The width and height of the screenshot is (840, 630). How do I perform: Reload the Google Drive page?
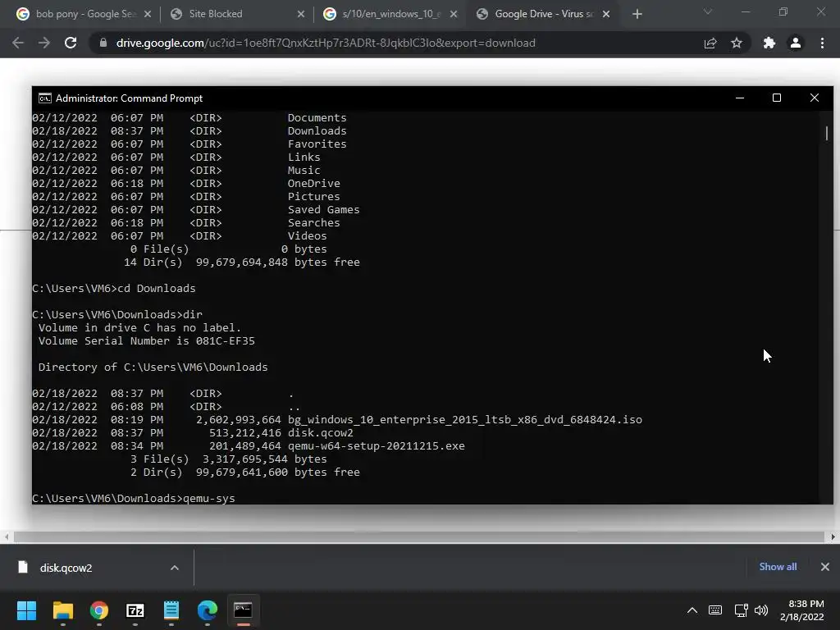(71, 43)
